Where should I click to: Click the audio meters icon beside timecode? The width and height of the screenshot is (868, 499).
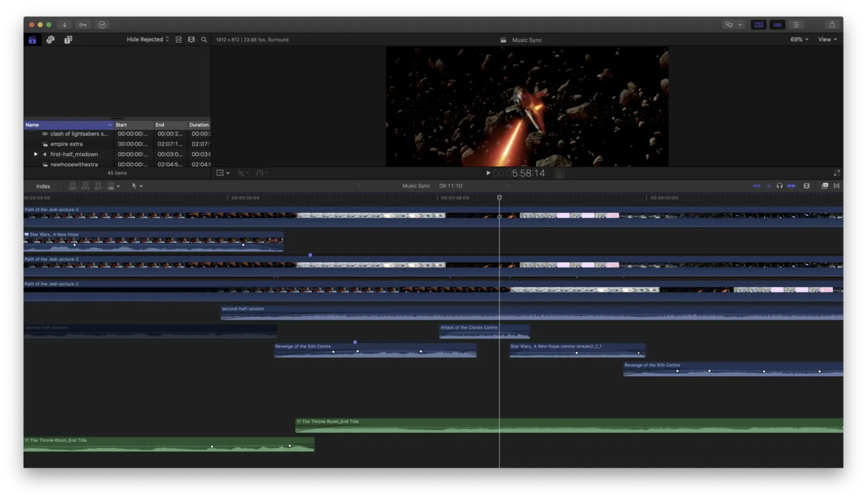(559, 173)
